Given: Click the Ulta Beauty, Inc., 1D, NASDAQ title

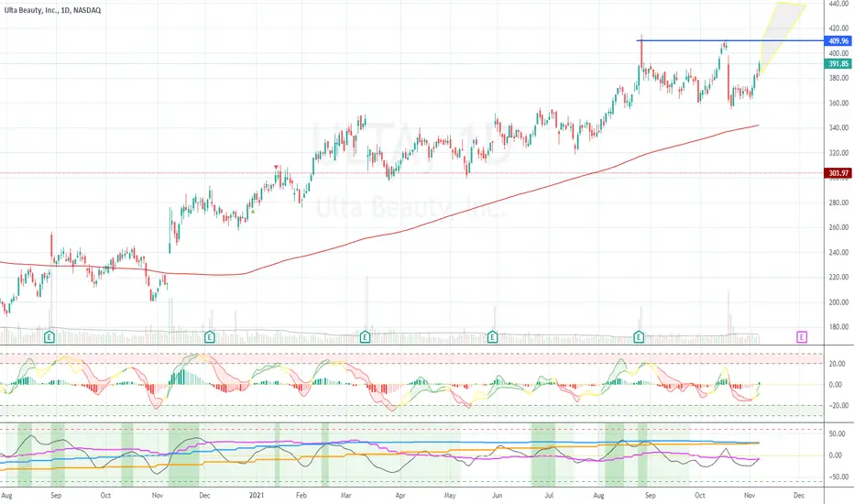Looking at the screenshot, I should (x=52, y=10).
